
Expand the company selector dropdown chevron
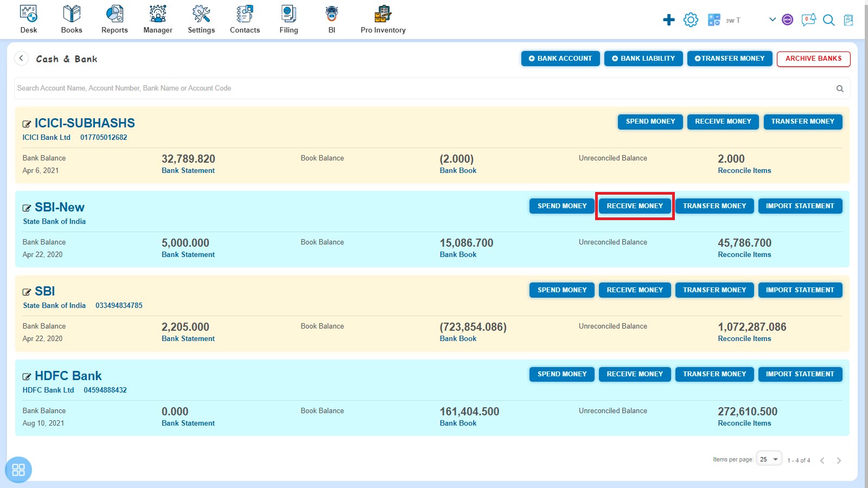tap(772, 20)
